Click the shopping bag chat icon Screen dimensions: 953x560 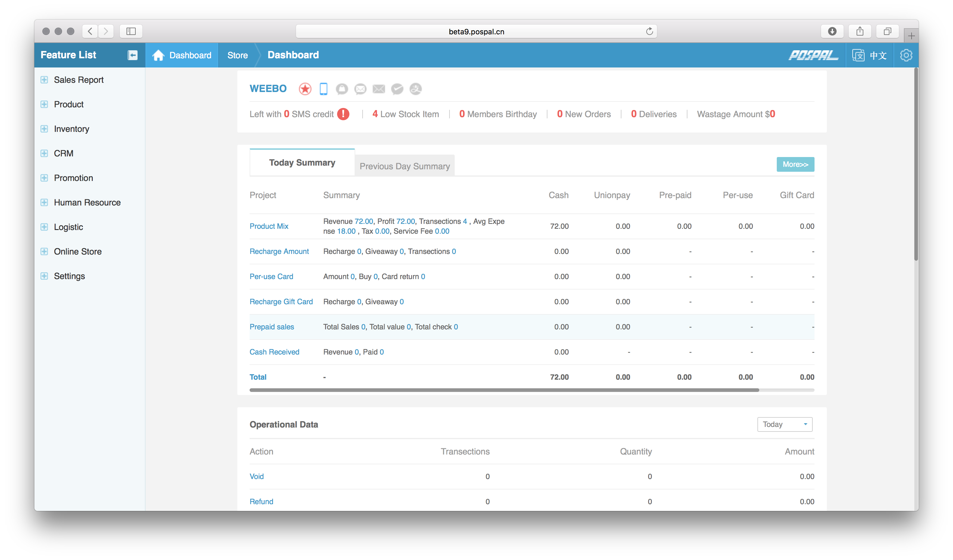(342, 89)
